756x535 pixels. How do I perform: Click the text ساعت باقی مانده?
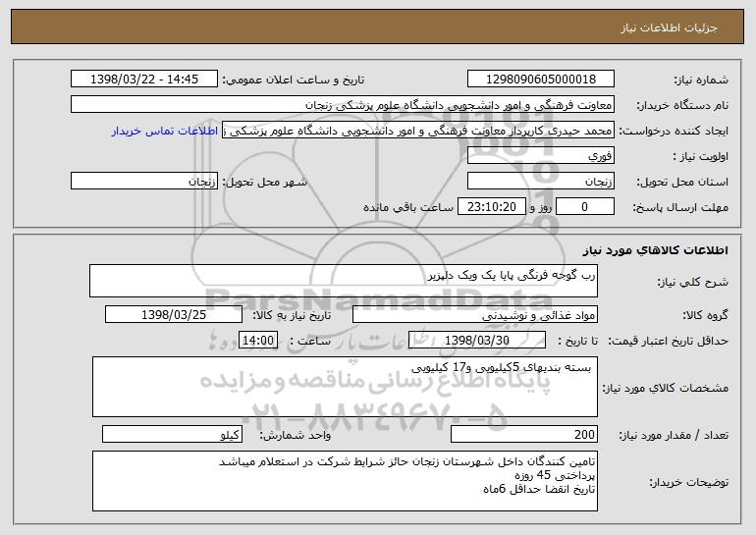(408, 207)
